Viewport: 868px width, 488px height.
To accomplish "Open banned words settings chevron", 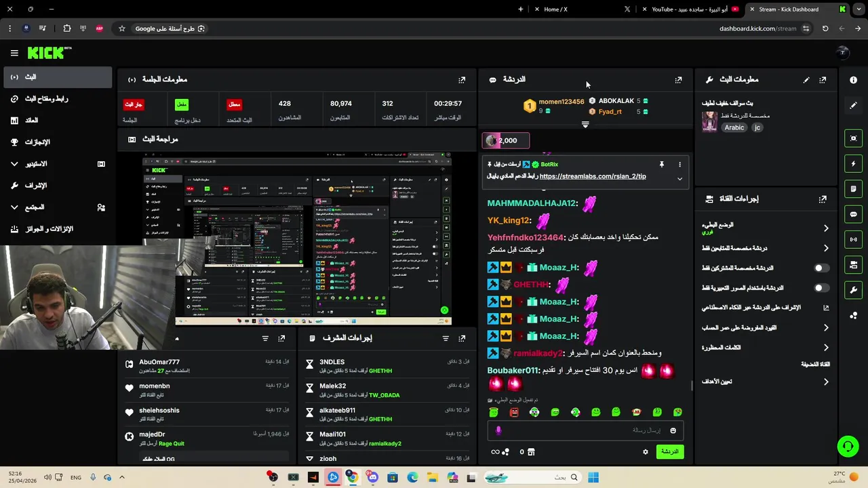I will pos(826,348).
